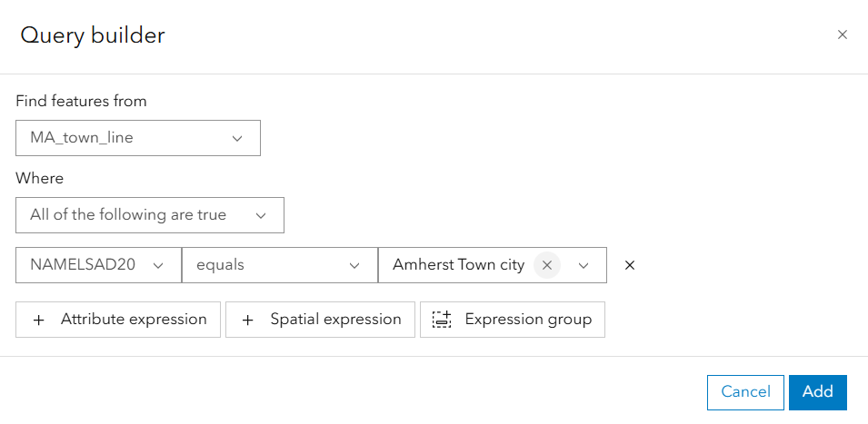Click the Cancel button
The height and width of the screenshot is (424, 868).
click(745, 392)
